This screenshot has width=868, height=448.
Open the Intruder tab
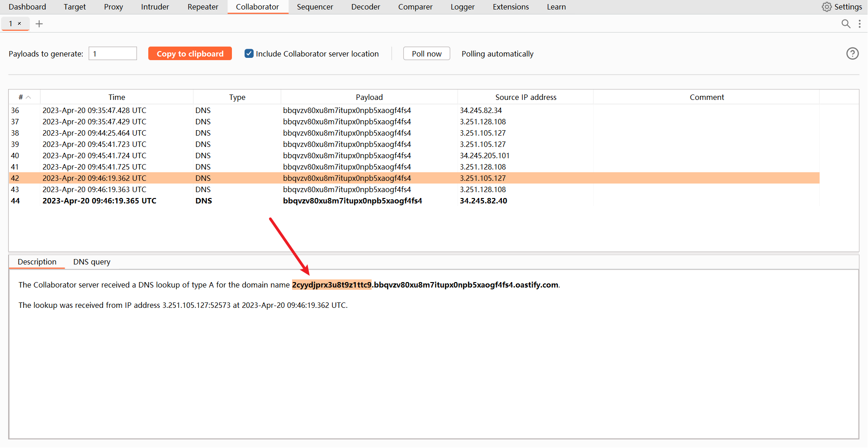tap(155, 7)
